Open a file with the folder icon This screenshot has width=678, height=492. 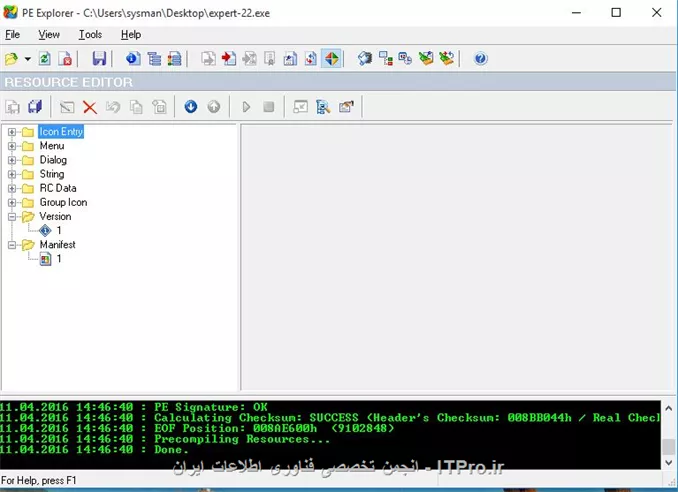(x=12, y=58)
